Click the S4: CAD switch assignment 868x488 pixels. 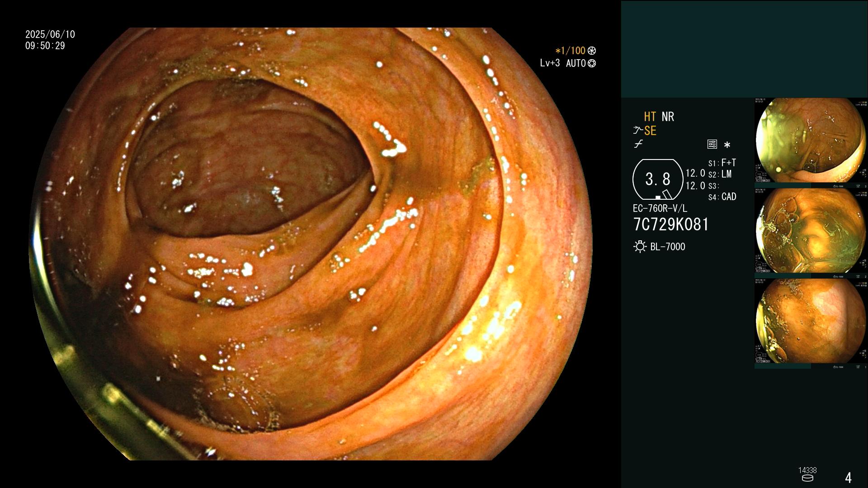click(x=722, y=197)
